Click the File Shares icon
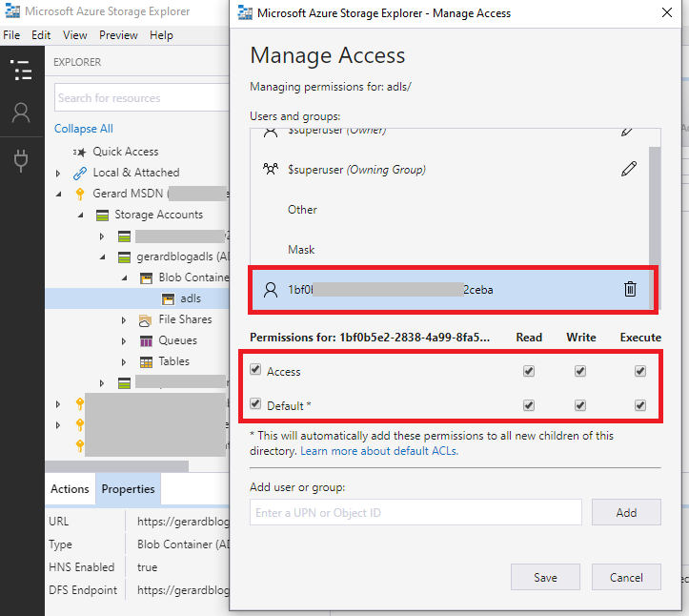 (146, 320)
